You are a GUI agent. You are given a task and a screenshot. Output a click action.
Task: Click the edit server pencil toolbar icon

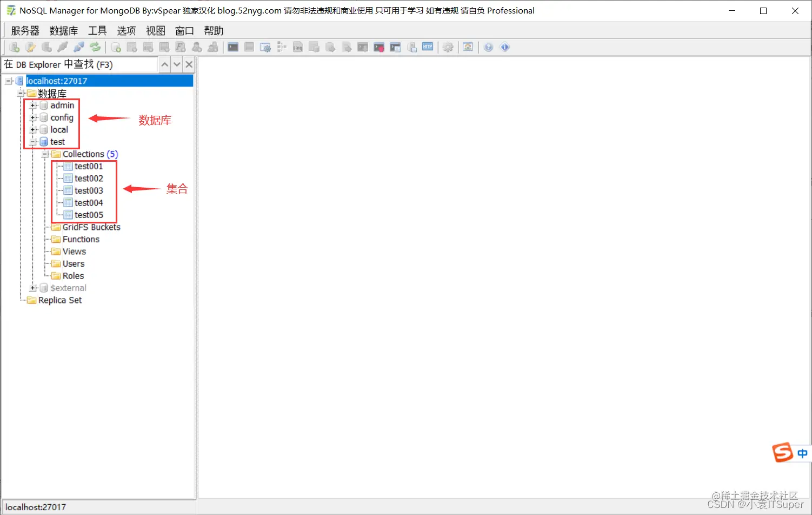click(31, 47)
